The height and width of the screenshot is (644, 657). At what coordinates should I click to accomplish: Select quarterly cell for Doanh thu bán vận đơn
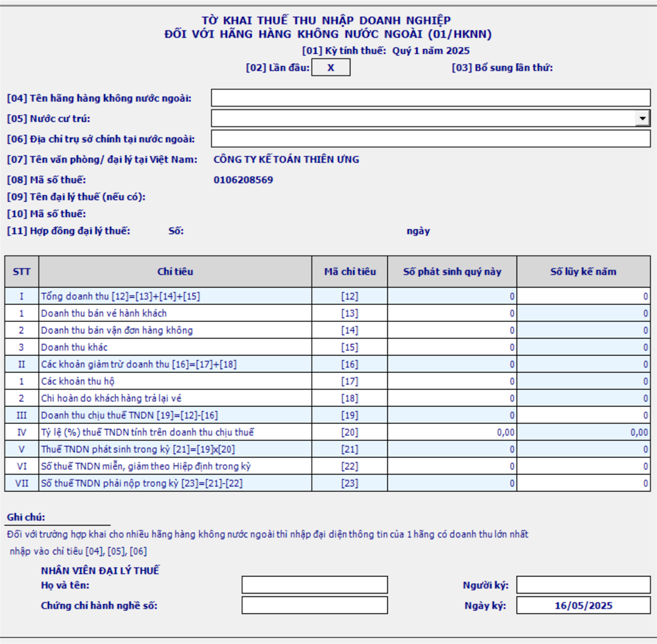[x=451, y=330]
